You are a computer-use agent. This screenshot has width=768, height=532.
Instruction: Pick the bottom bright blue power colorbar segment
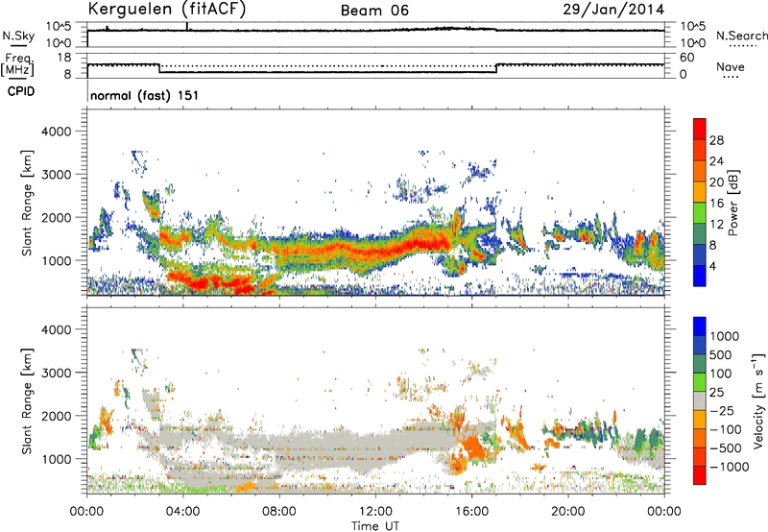pos(700,276)
